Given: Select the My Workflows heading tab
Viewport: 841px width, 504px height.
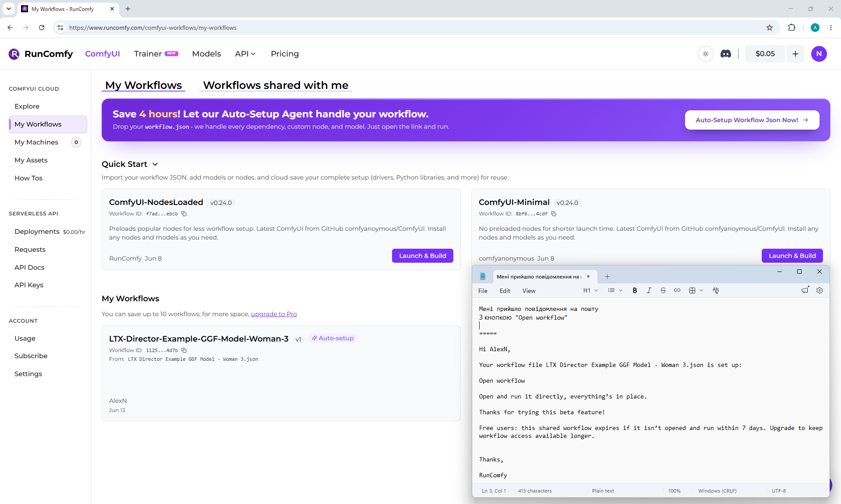Looking at the screenshot, I should [143, 85].
